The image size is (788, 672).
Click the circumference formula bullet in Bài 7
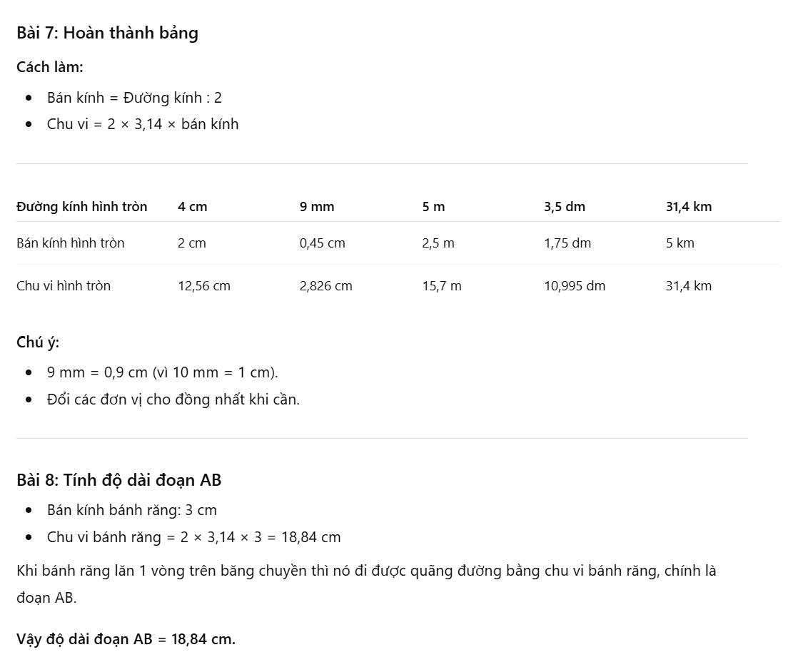(143, 124)
